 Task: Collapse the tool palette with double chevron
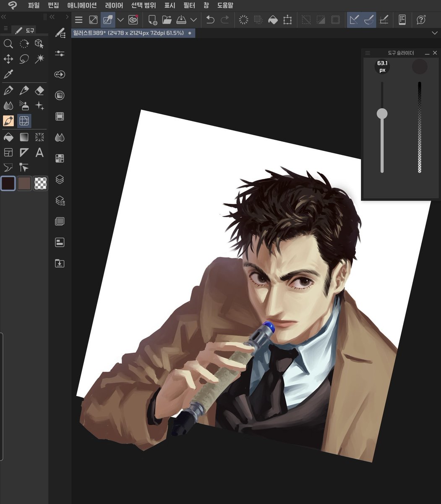3,17
